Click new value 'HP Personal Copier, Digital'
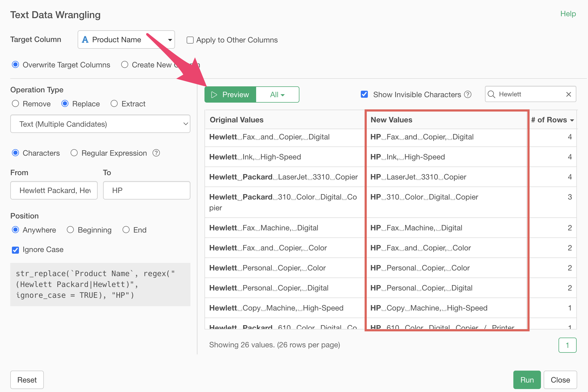588x392 pixels. [x=421, y=288]
